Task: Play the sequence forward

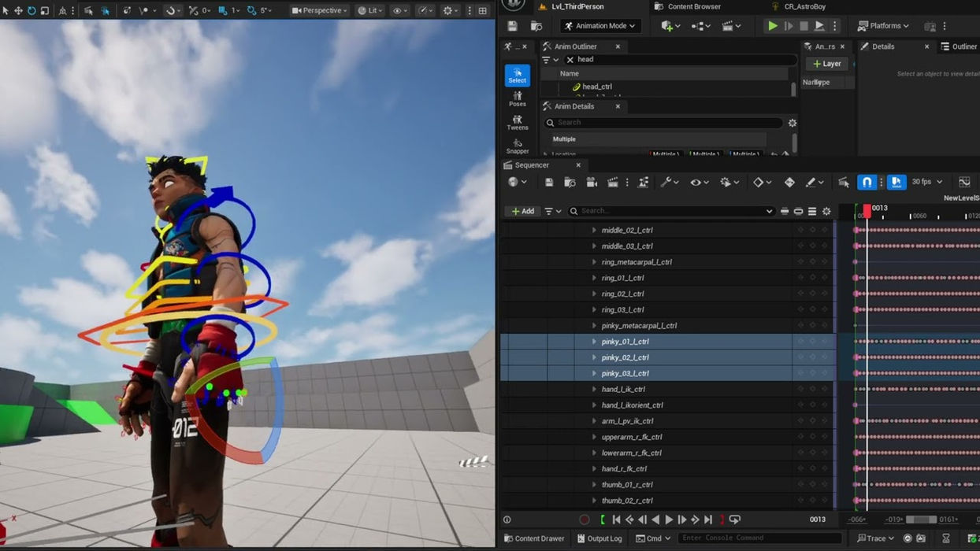Action: 669,520
